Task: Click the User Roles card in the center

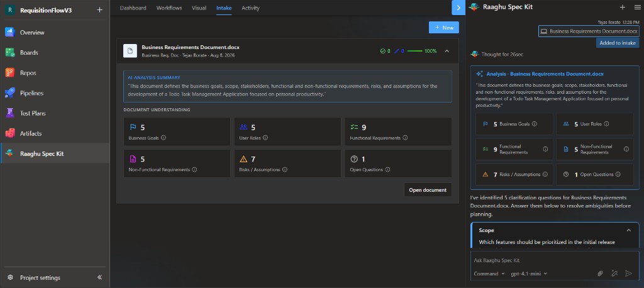Action: [x=287, y=131]
